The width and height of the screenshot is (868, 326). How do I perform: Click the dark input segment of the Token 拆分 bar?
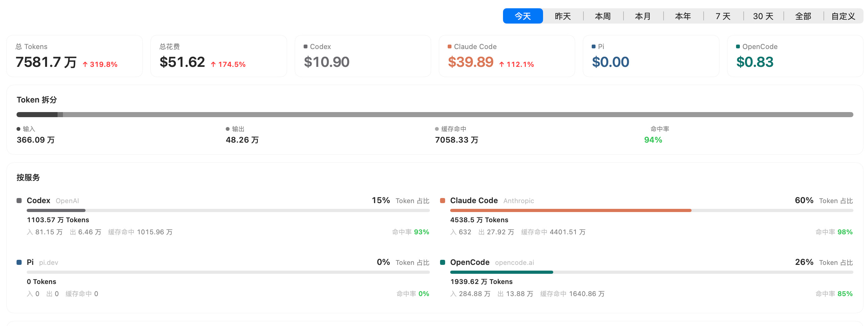click(37, 115)
